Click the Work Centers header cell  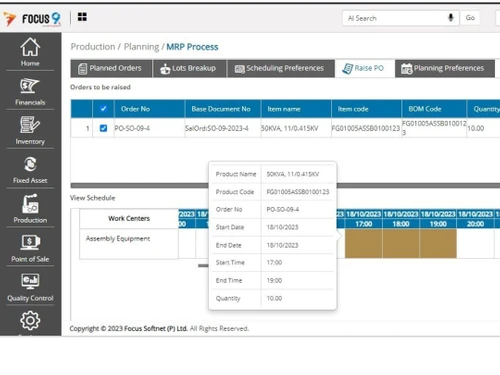[129, 218]
